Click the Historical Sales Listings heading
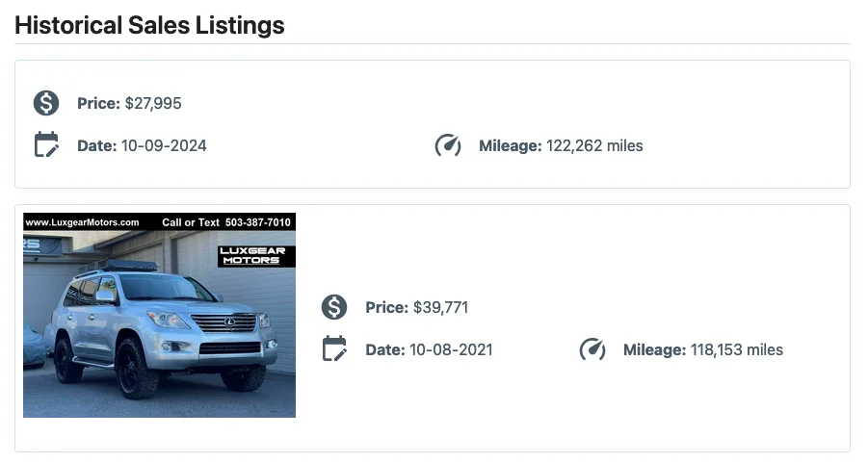This screenshot has height=463, width=868. click(149, 25)
